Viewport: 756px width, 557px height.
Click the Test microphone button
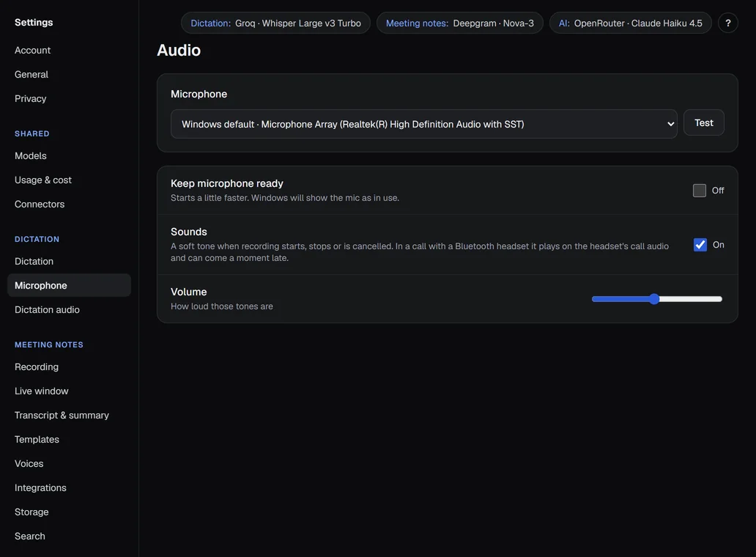703,123
